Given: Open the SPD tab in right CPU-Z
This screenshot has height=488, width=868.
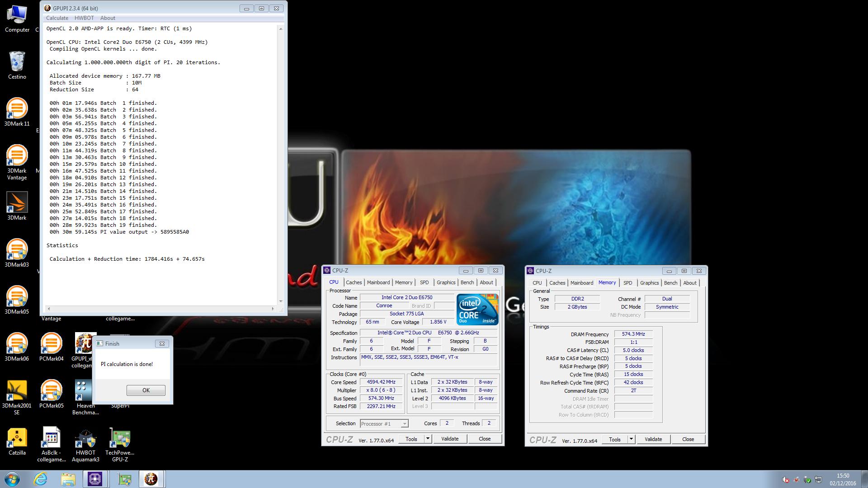Looking at the screenshot, I should 627,283.
